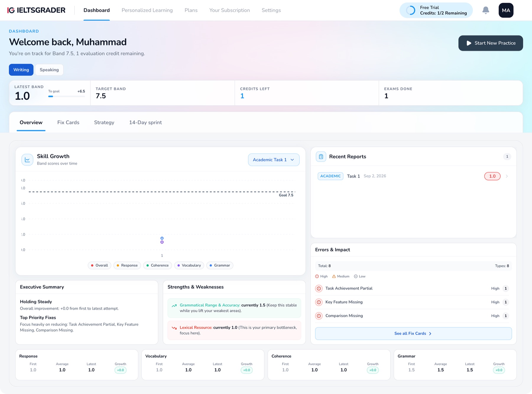
Task: Open the 14-Day sprint tab
Action: point(145,122)
